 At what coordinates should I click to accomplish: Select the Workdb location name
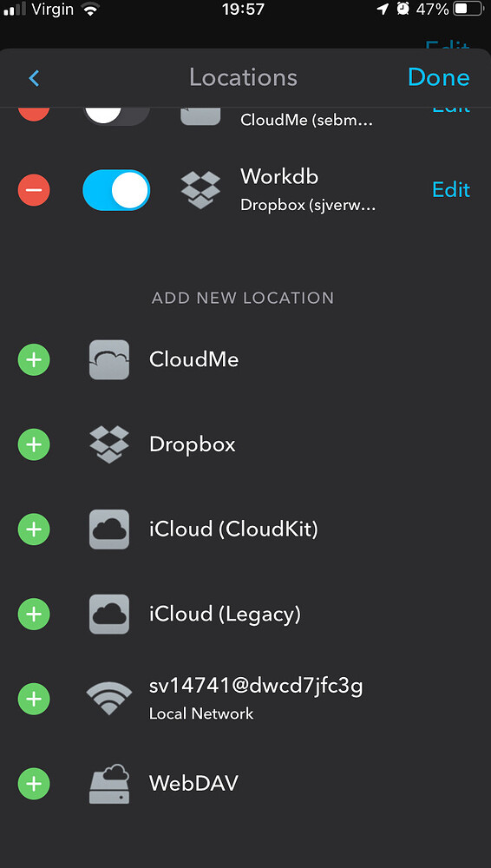[x=279, y=176]
